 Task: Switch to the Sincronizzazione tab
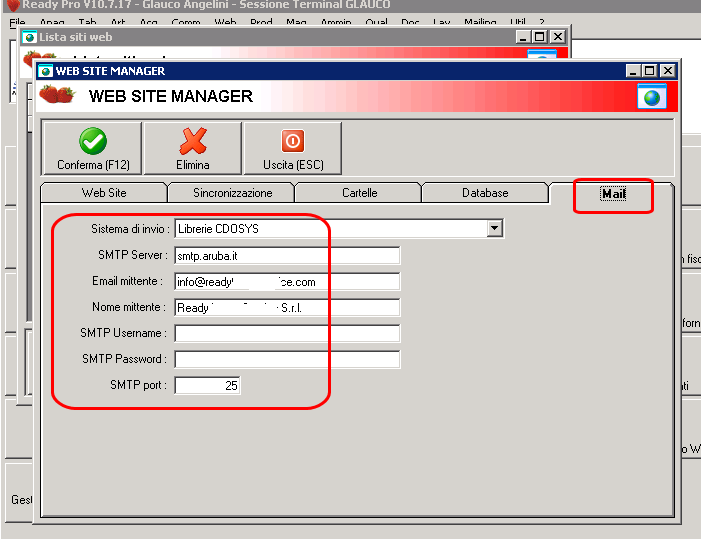[x=232, y=193]
